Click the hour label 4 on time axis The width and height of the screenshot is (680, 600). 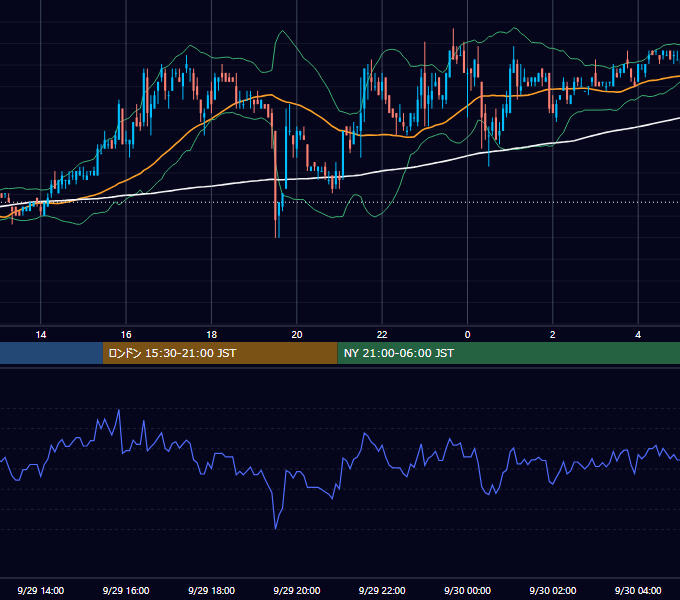[x=638, y=335]
